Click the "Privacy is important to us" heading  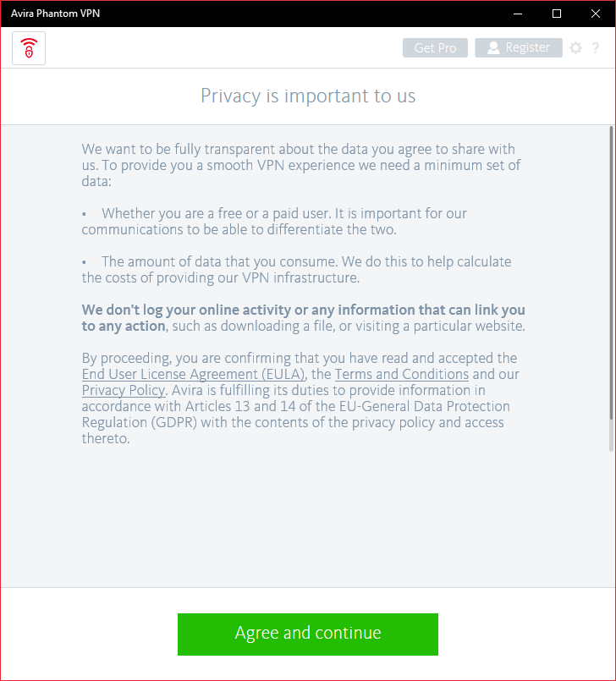click(x=308, y=96)
